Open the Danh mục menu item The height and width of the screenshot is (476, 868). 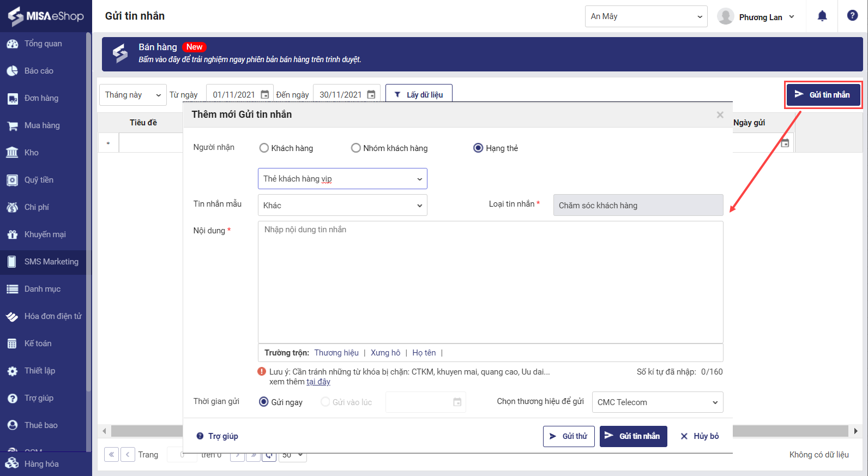click(x=43, y=289)
